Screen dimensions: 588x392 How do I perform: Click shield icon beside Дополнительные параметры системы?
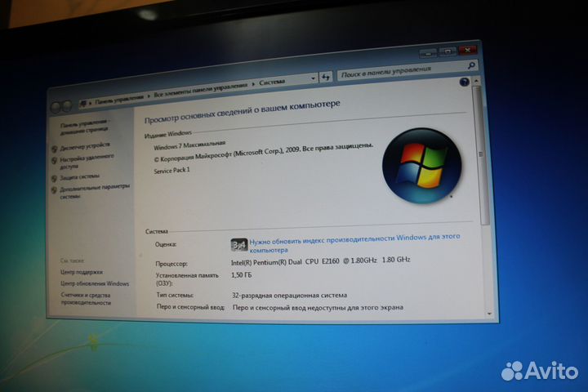pos(55,190)
